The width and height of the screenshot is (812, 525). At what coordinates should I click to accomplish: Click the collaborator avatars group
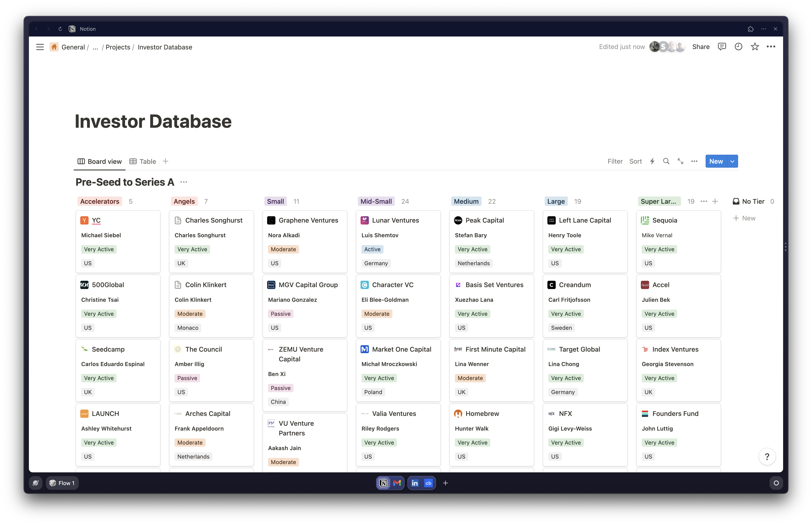[667, 47]
